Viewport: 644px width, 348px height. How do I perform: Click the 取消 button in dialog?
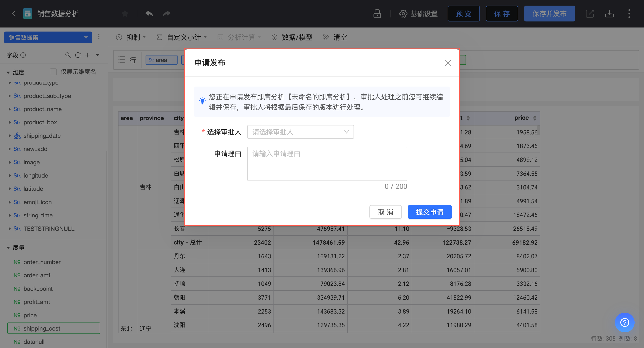(385, 212)
